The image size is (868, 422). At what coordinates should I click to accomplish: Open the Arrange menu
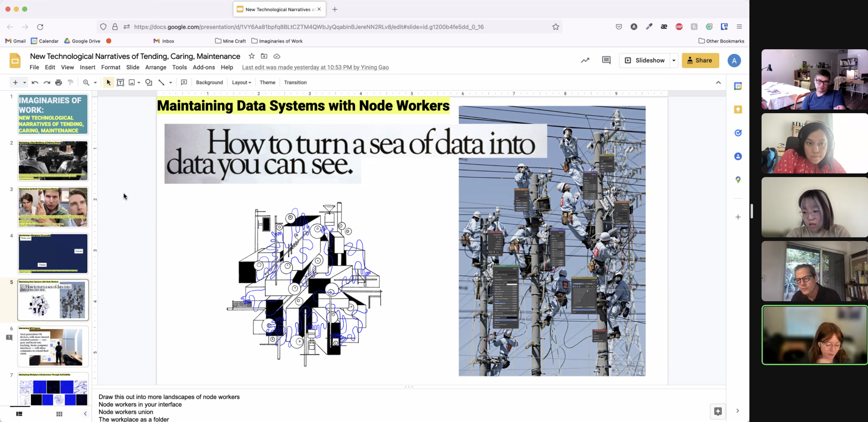pyautogui.click(x=156, y=67)
